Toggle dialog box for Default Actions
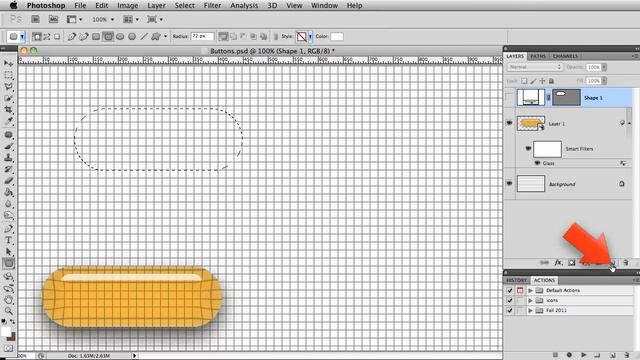This screenshot has width=640, height=360. [x=520, y=290]
